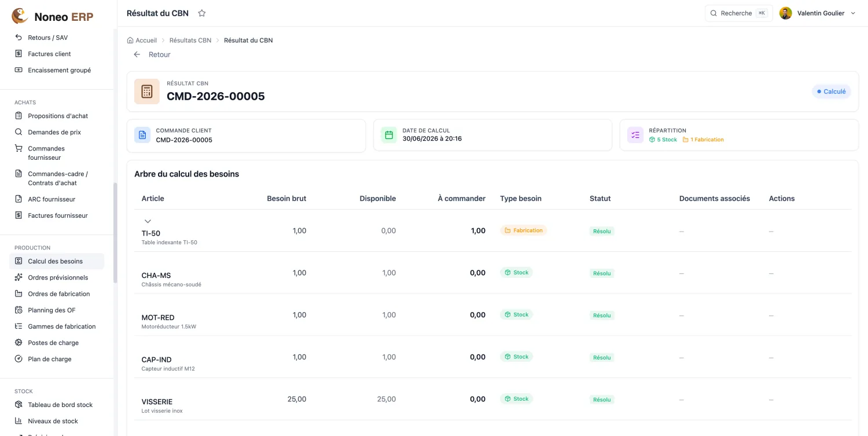
Task: Star the Résultat du CBN page as favorite
Action: [x=202, y=13]
